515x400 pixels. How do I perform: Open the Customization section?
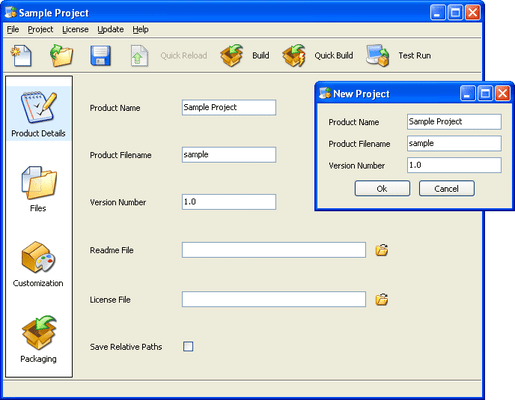[x=38, y=264]
